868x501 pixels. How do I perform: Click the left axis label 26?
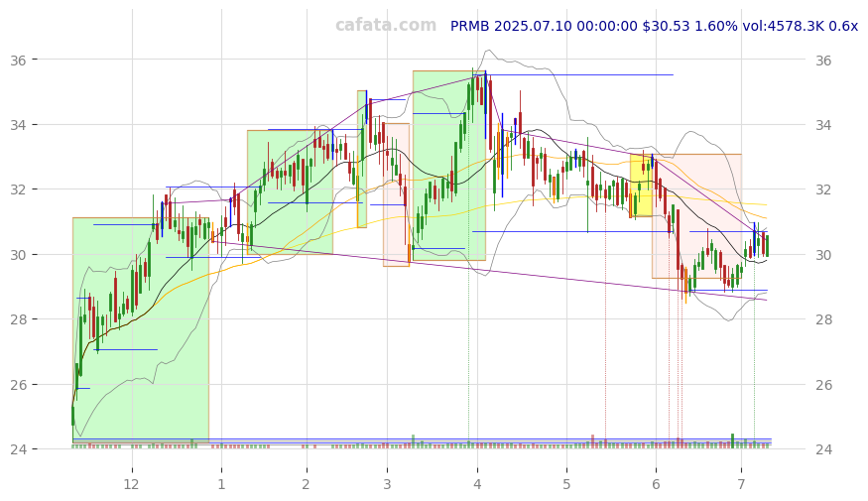(x=18, y=385)
